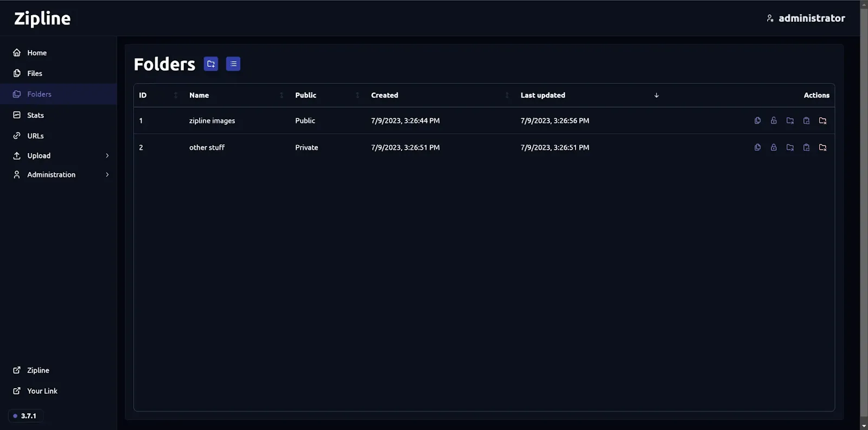This screenshot has width=868, height=430.
Task: Open other stuff folder in new page
Action: (790, 147)
